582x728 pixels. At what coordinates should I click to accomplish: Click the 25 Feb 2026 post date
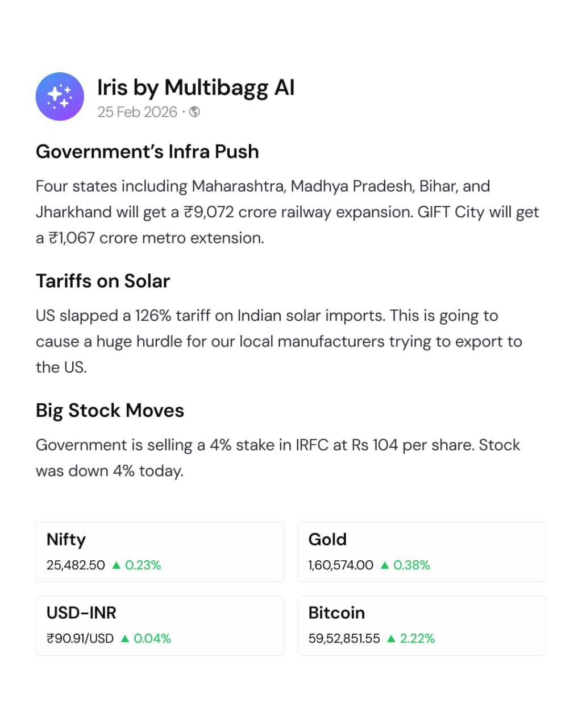click(x=137, y=112)
